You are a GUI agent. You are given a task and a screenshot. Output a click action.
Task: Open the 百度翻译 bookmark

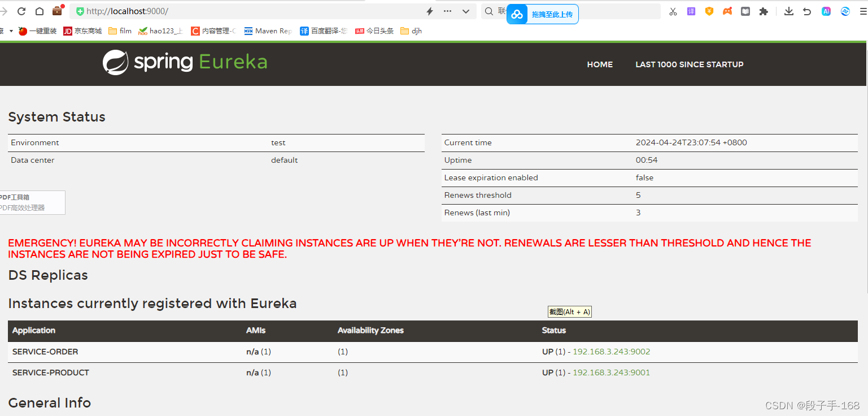coord(323,31)
